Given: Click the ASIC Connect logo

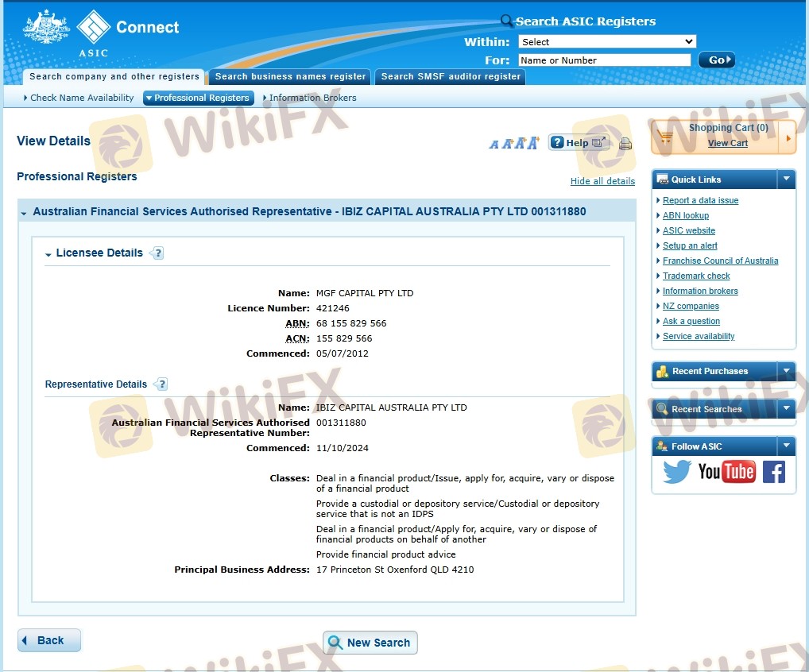Looking at the screenshot, I should (x=100, y=32).
